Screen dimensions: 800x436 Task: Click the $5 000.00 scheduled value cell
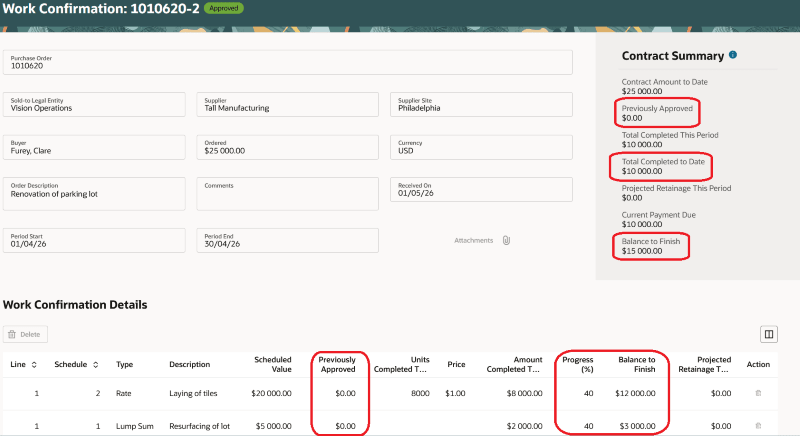click(273, 426)
